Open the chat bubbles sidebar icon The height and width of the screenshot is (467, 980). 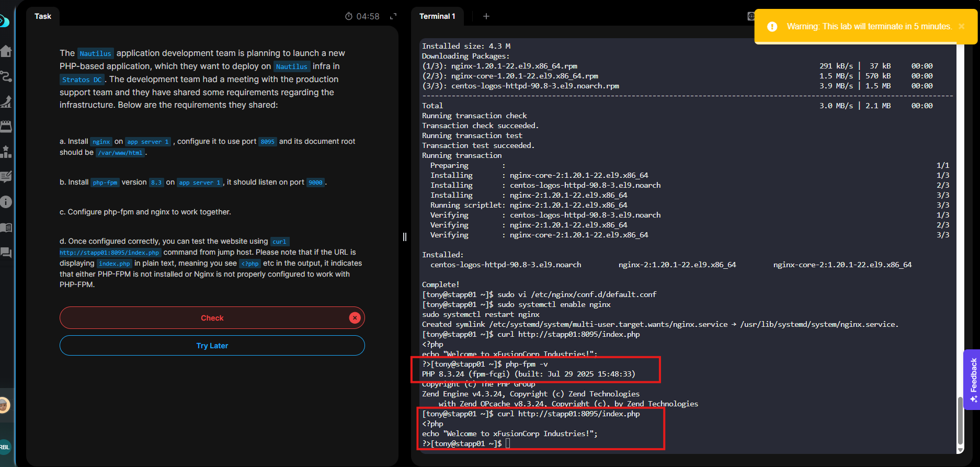pos(6,253)
